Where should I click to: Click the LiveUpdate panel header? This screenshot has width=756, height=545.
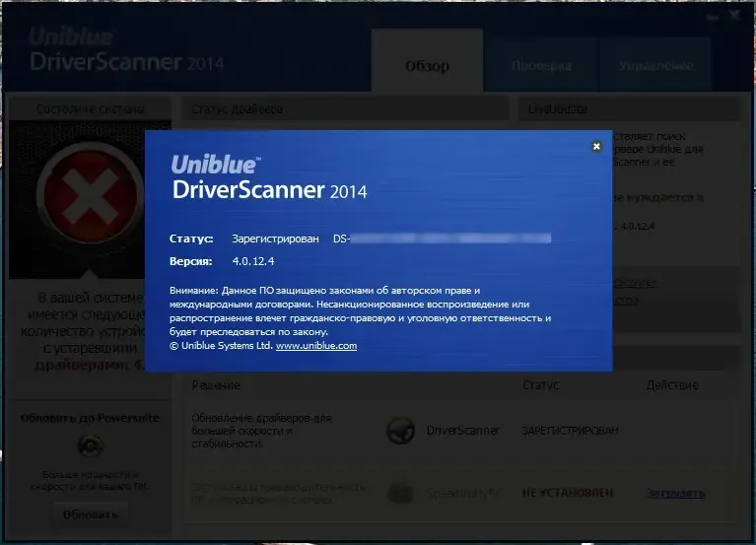tap(628, 109)
